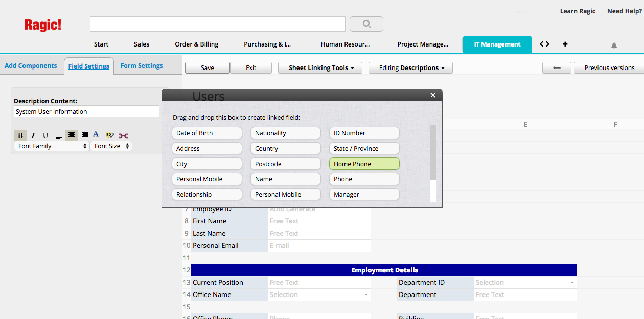Image resolution: width=644 pixels, height=319 pixels.
Task: Click the First Name label cell
Action: (229, 221)
